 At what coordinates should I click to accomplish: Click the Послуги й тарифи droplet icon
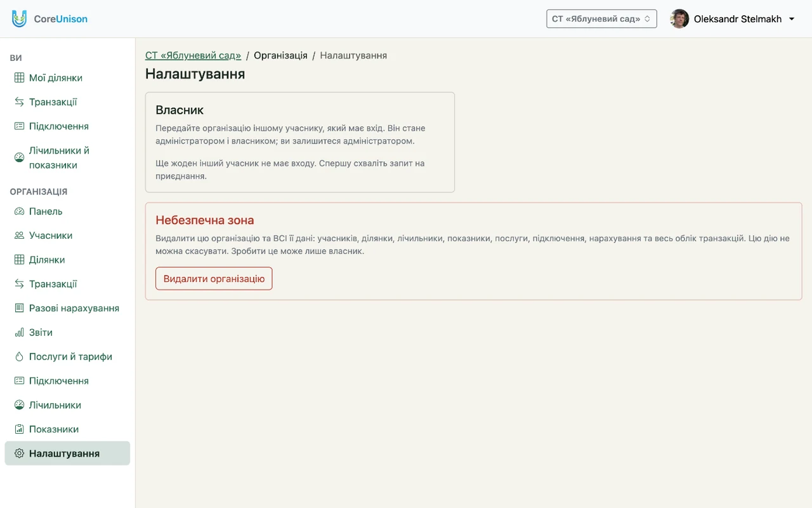point(19,357)
